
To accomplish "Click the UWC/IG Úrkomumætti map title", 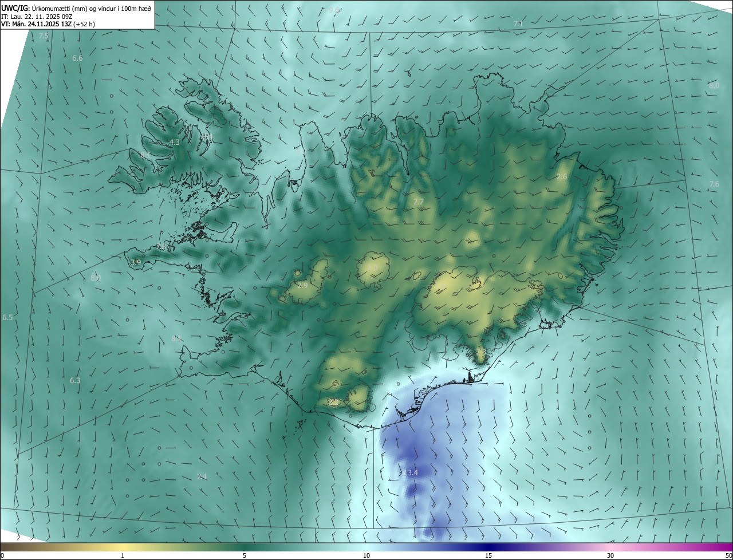I will (76, 7).
